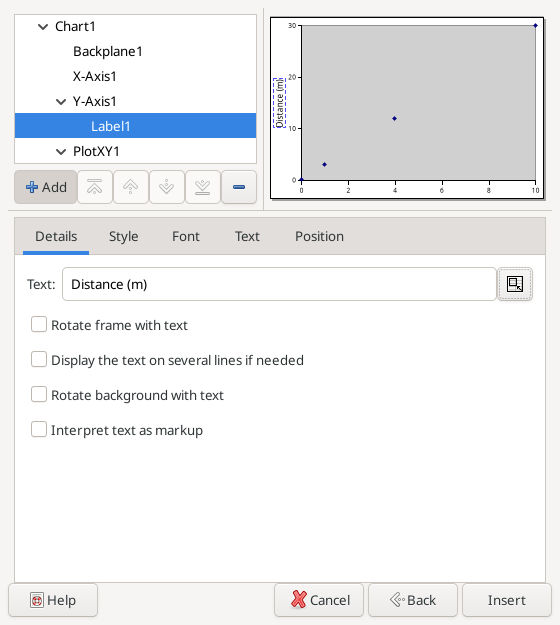Click the Add button with plus icon
This screenshot has width=560, height=625.
pos(46,187)
